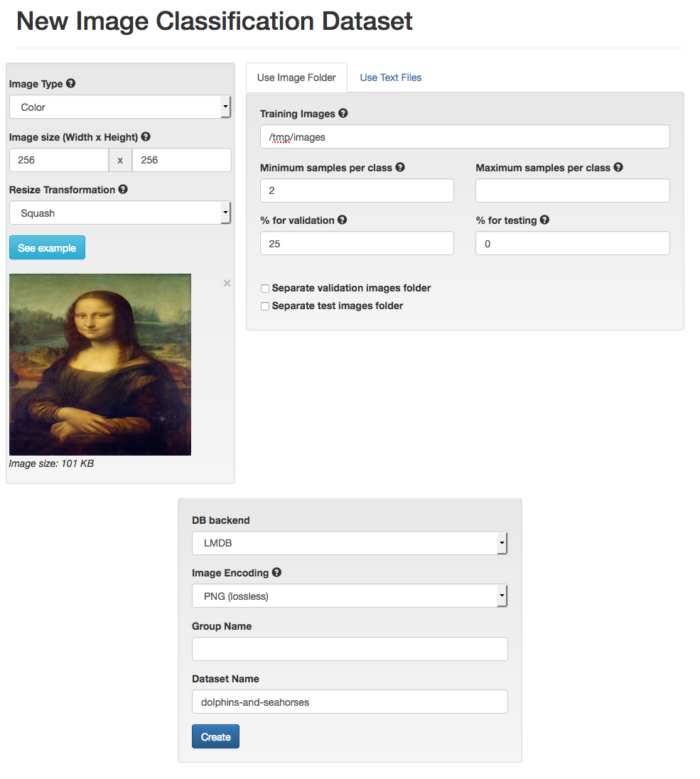Click help icon next to Image Encoding
The image size is (700, 779).
(276, 572)
